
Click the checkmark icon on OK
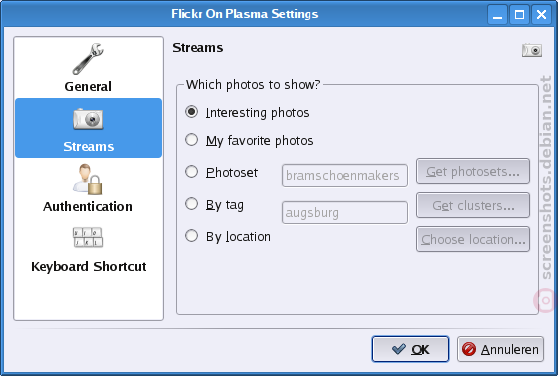point(399,349)
